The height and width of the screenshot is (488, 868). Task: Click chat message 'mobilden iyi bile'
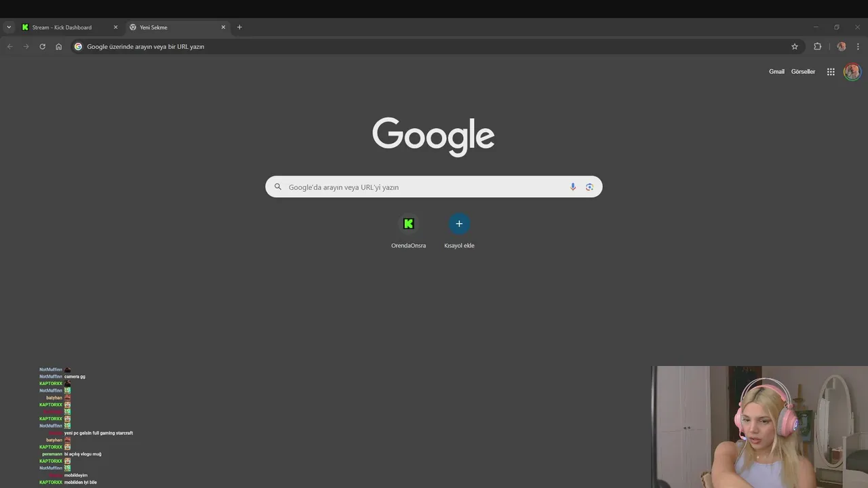point(80,483)
